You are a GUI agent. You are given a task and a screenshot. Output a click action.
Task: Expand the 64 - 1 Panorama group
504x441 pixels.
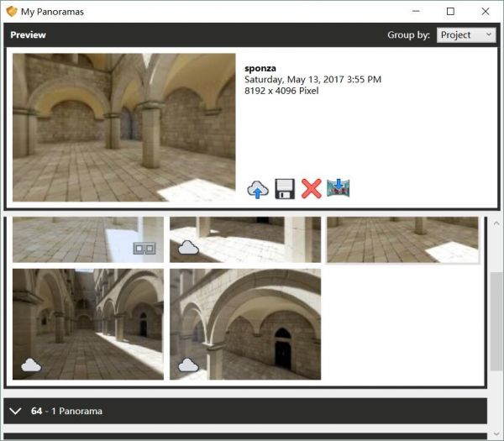point(245,411)
